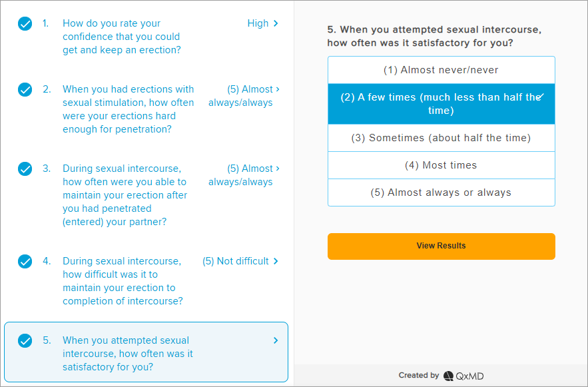Click the checkmark icon beside question 3

(x=25, y=169)
